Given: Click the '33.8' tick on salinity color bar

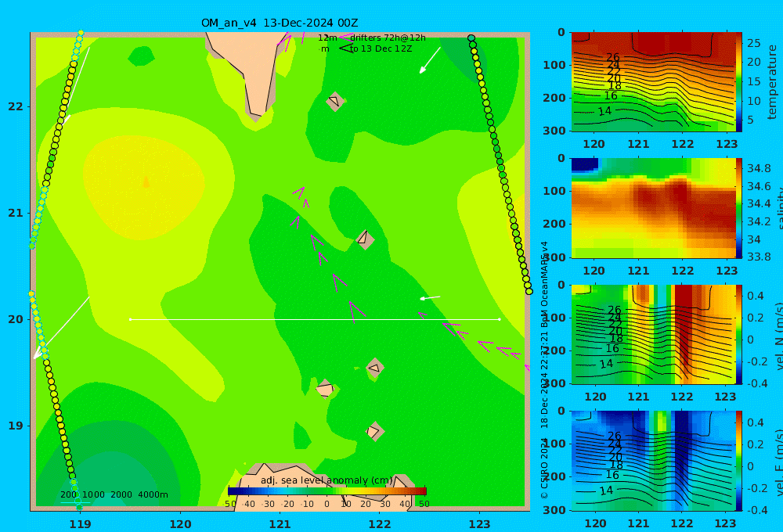Looking at the screenshot, I should coord(759,257).
